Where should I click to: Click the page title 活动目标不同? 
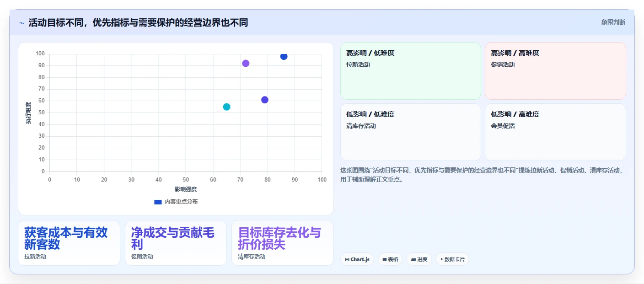click(138, 22)
